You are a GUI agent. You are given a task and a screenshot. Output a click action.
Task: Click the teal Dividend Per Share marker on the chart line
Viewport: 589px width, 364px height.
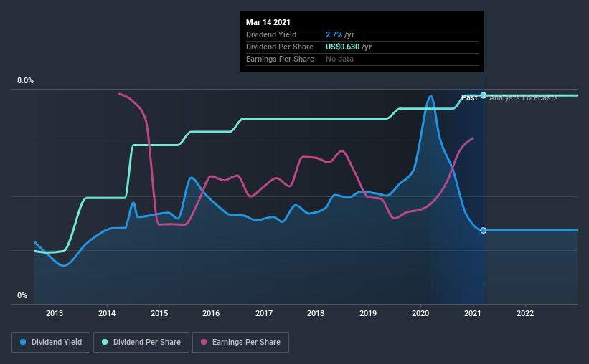484,95
